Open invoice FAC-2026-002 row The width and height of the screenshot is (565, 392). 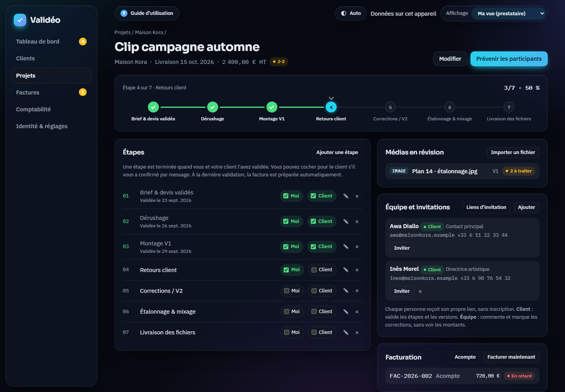tap(462, 376)
